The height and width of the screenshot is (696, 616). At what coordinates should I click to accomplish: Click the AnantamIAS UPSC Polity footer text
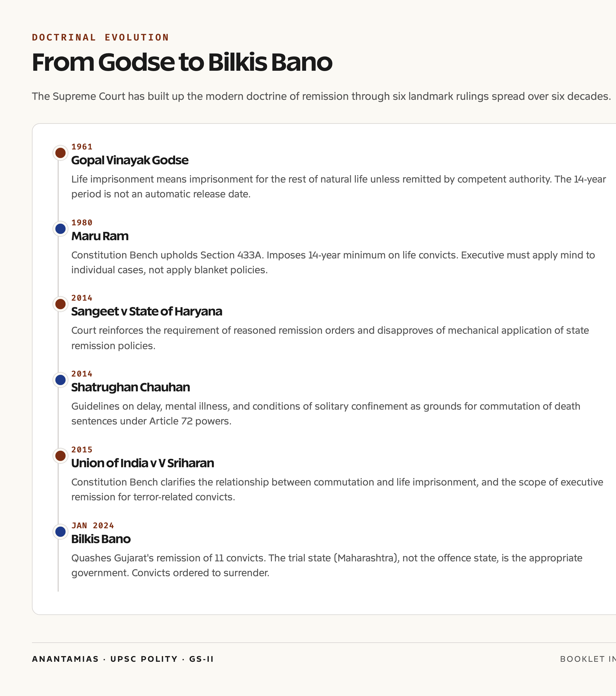click(x=123, y=659)
